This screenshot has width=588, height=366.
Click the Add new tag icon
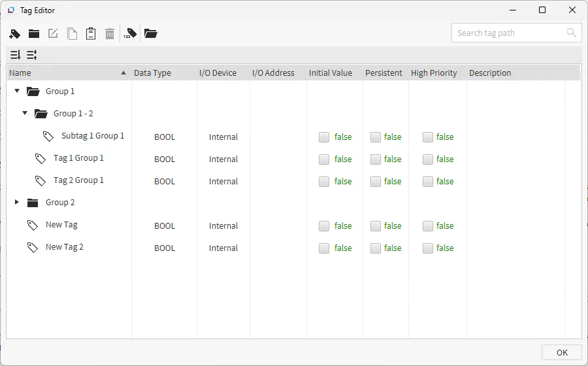(15, 33)
